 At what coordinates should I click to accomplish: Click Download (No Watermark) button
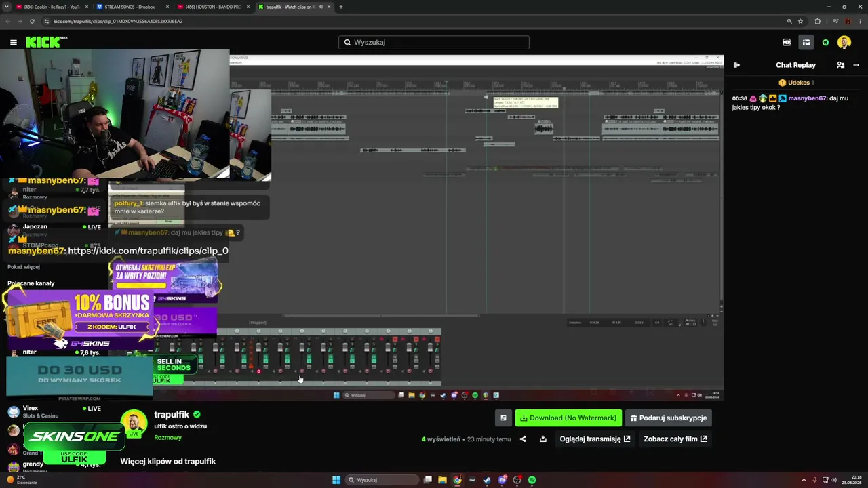pos(568,418)
